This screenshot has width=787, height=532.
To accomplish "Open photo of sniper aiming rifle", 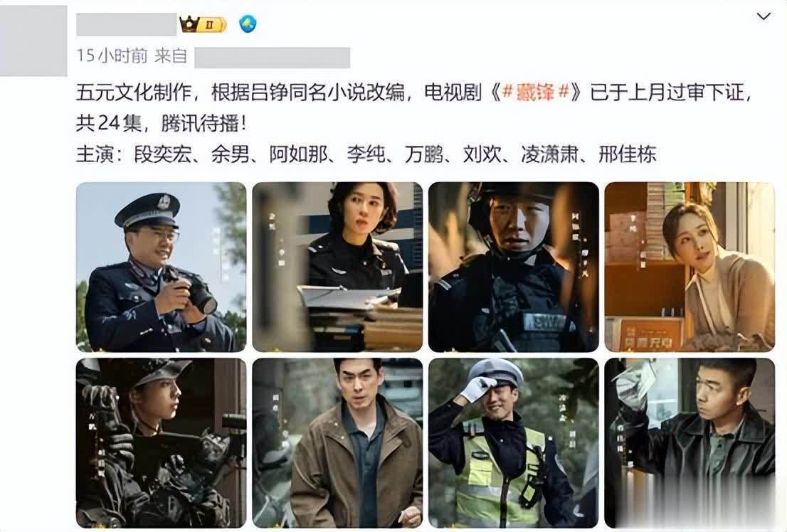I will click(x=161, y=443).
